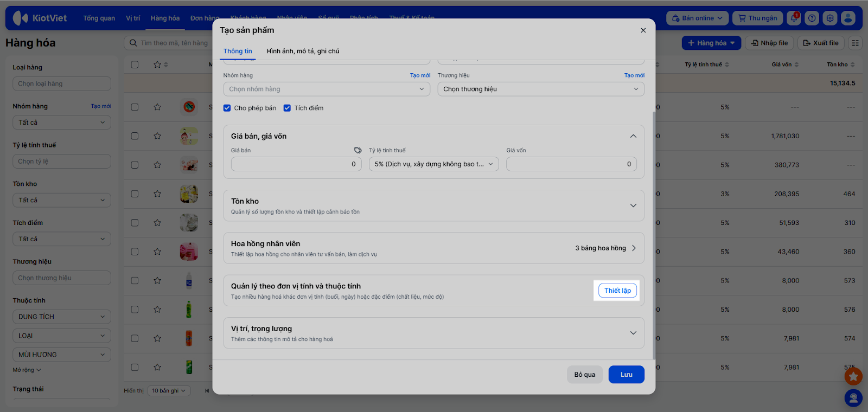Open the notifications bell icon
The image size is (868, 412).
pyautogui.click(x=794, y=18)
